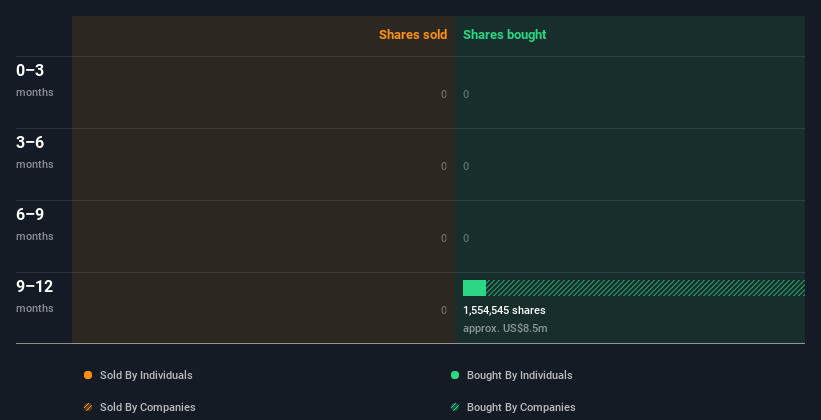This screenshot has width=821, height=420.
Task: Select the Shares bought column header
Action: (x=504, y=35)
